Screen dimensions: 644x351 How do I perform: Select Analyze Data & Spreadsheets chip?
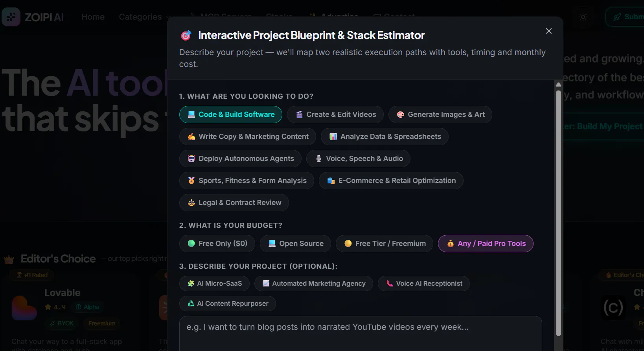385,137
